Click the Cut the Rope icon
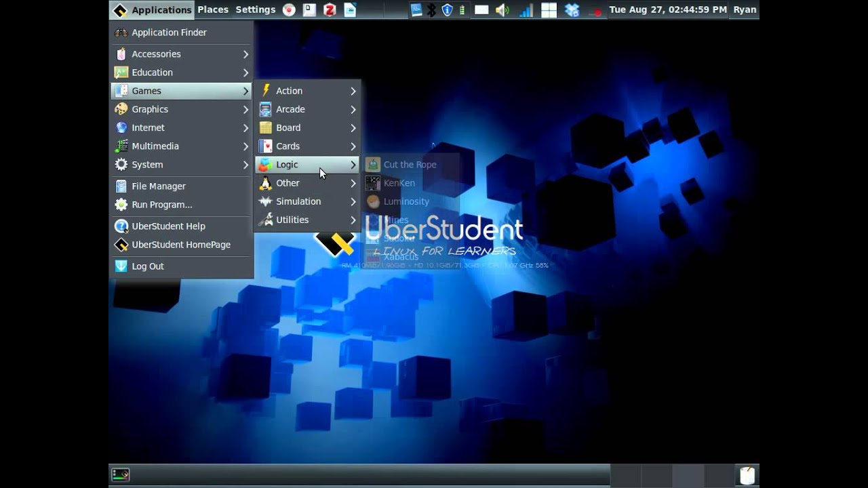This screenshot has width=868, height=488. [x=373, y=165]
